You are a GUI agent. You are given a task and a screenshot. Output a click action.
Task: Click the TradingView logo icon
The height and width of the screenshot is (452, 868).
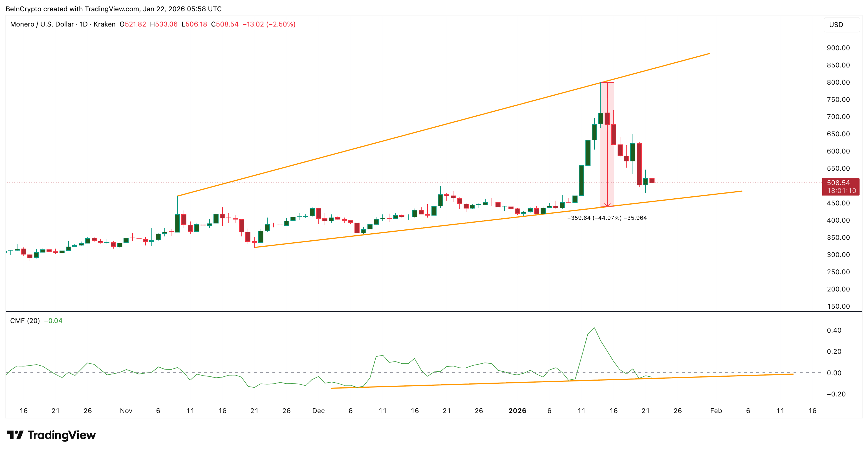coord(15,435)
